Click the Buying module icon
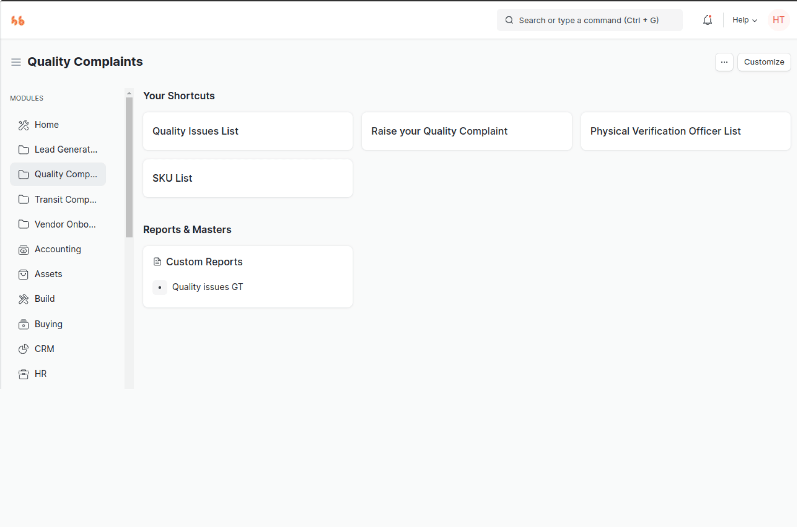This screenshot has height=532, width=797. [x=23, y=325]
